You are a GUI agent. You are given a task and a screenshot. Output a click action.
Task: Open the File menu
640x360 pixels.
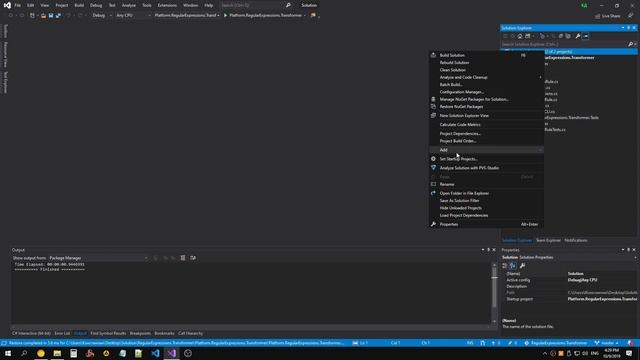[18, 5]
